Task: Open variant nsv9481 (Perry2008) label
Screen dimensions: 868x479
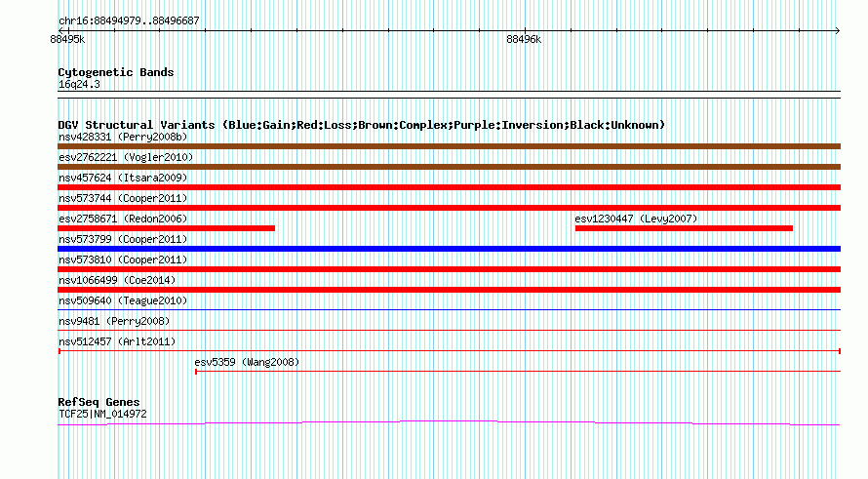Action: [x=114, y=321]
